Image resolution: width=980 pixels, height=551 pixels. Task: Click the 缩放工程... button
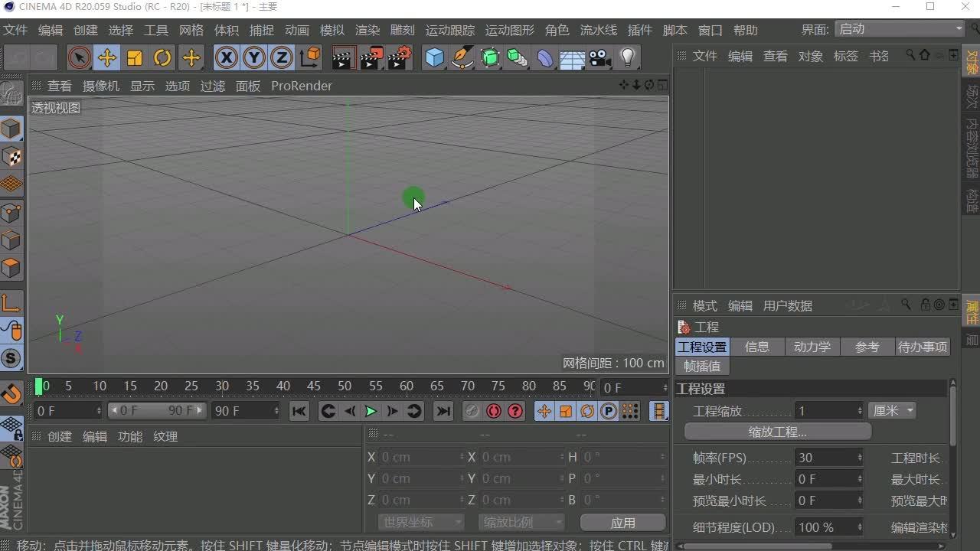pos(778,432)
